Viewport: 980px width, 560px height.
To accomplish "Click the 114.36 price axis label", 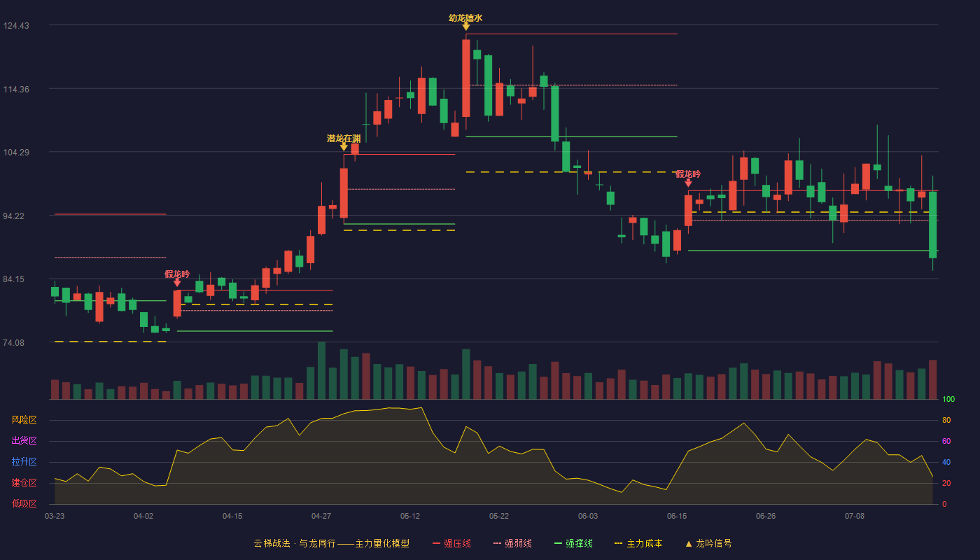I will coord(16,90).
